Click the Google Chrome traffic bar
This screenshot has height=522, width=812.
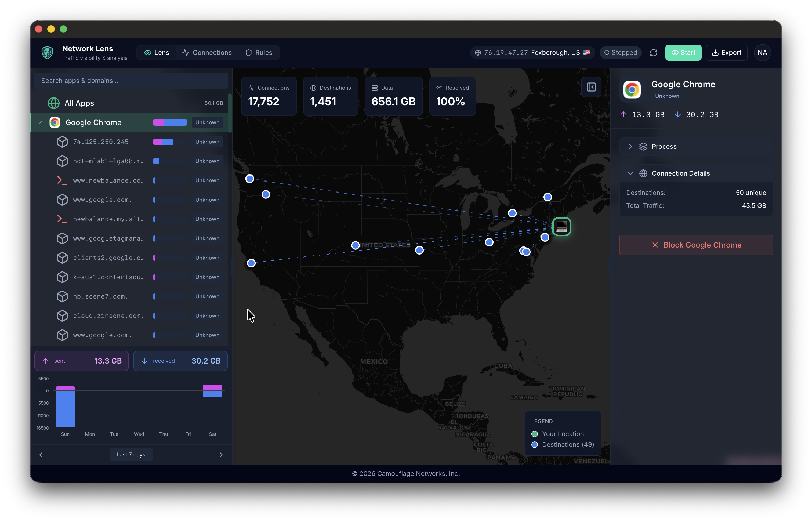[x=170, y=122]
